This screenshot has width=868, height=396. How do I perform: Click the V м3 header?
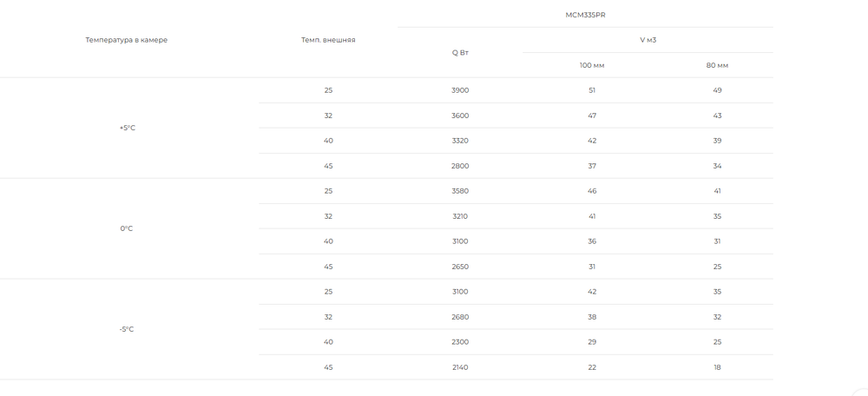(648, 40)
